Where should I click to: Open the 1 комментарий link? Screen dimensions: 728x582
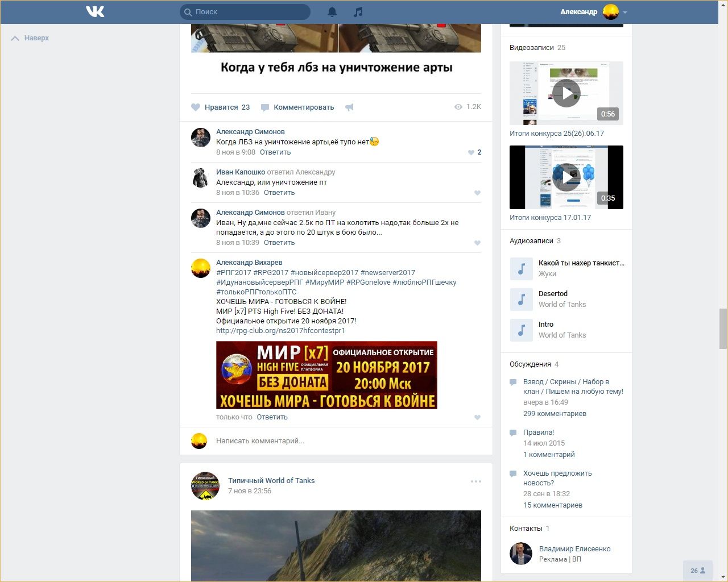click(x=549, y=455)
